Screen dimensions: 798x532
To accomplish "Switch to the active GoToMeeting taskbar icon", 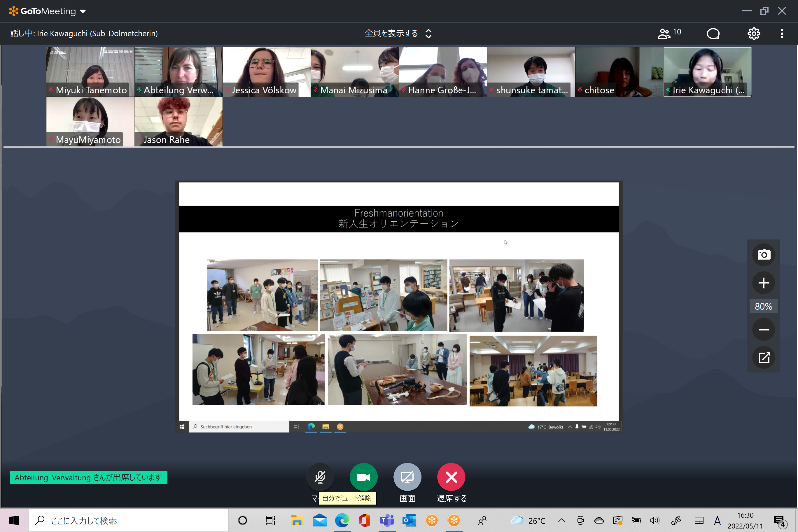I will coord(454,520).
